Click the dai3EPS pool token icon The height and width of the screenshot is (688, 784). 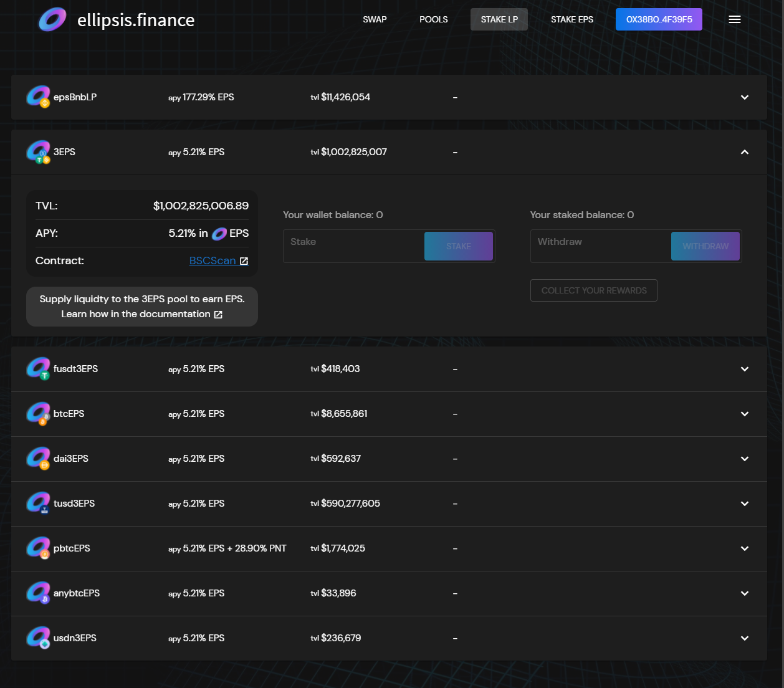point(38,459)
